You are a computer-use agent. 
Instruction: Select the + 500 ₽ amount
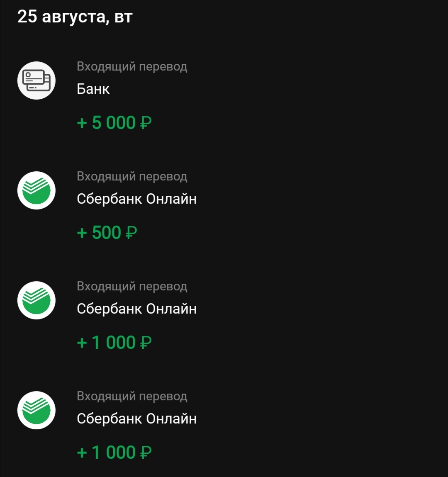[x=107, y=233]
